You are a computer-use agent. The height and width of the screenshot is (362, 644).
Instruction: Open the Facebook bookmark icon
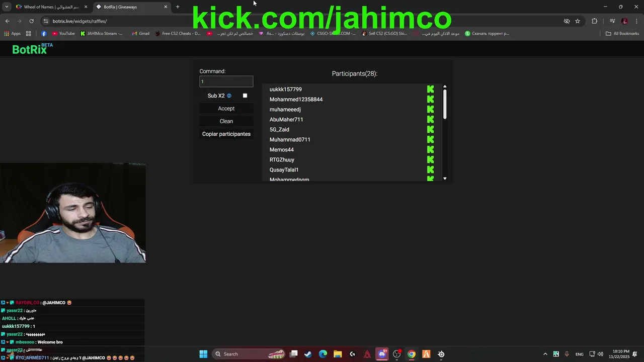(44, 34)
